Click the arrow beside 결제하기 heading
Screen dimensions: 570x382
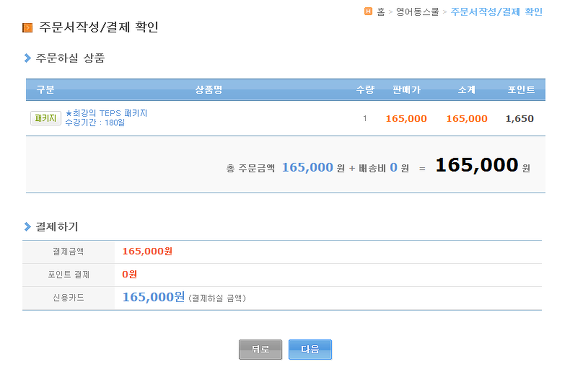(27, 227)
